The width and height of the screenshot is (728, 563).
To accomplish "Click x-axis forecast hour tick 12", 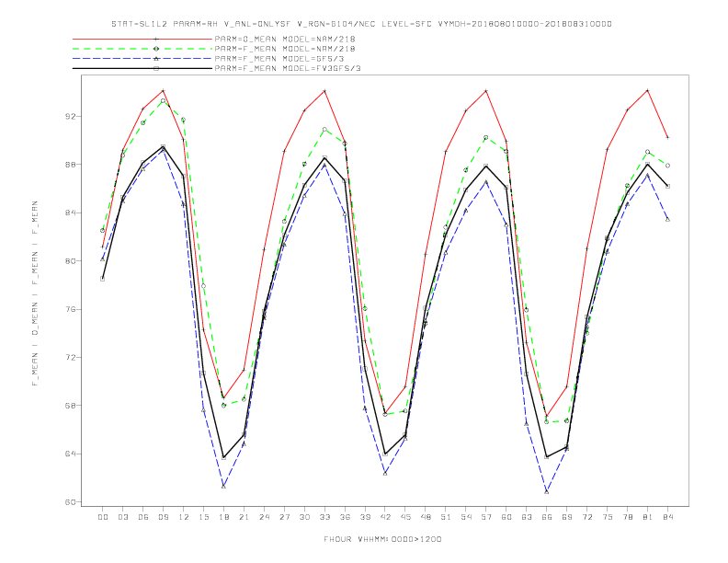I will click(184, 517).
